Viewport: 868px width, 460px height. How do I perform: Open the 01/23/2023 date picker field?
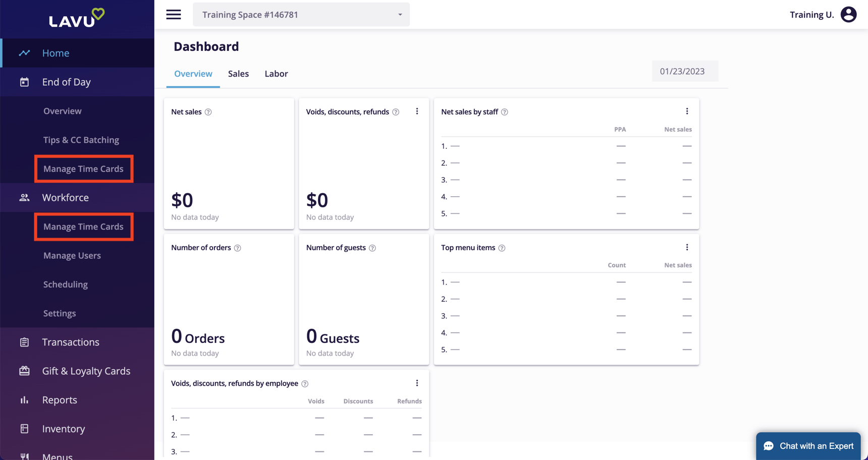coord(685,71)
